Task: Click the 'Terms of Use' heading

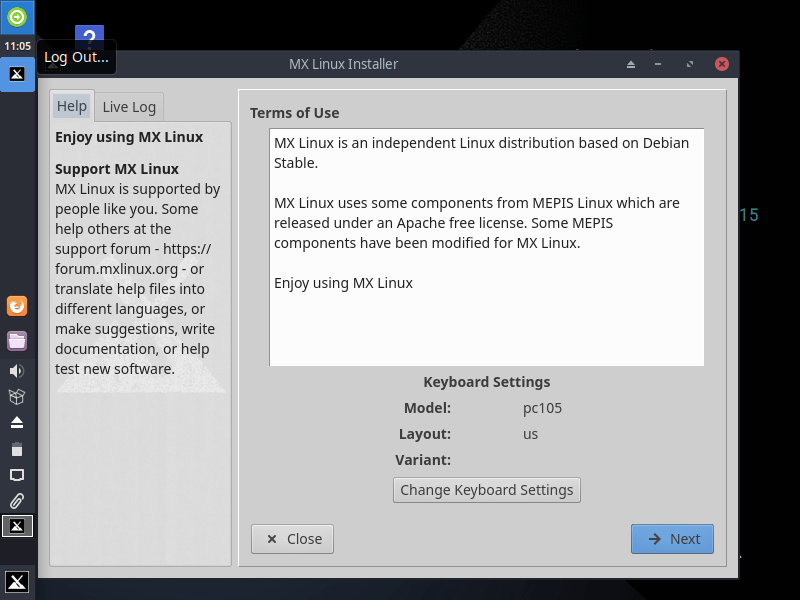Action: (x=294, y=113)
